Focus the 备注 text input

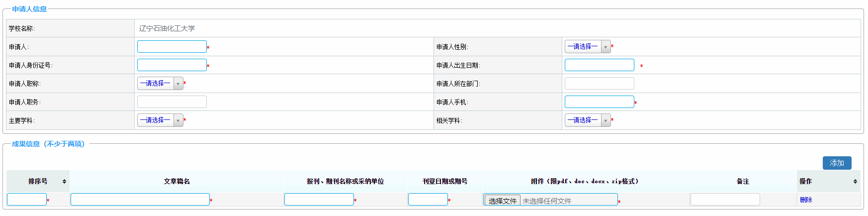click(725, 200)
